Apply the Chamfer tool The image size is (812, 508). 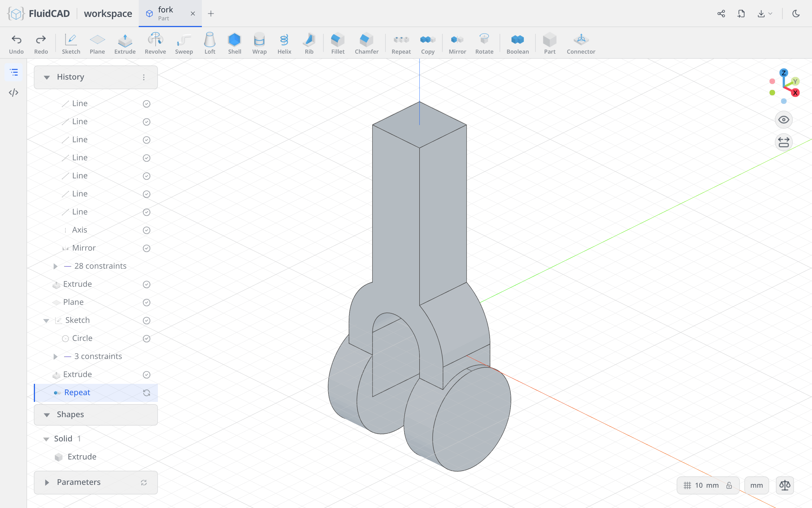coord(367,44)
